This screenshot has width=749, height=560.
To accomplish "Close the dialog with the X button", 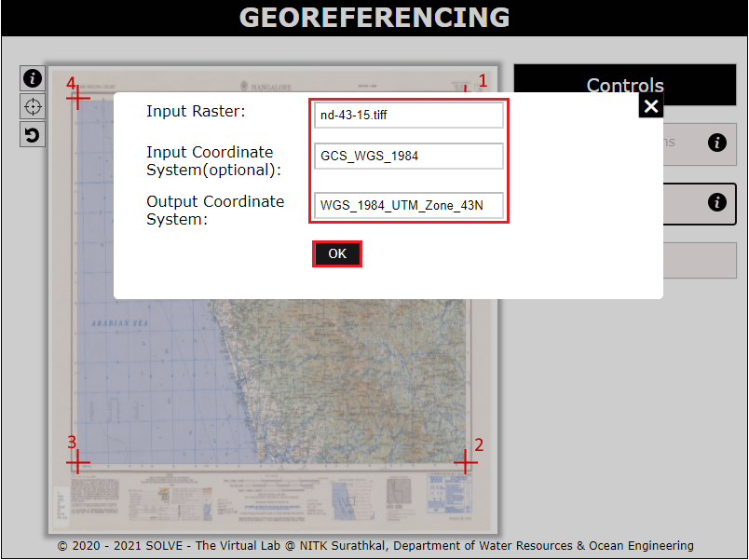I will 651,106.
